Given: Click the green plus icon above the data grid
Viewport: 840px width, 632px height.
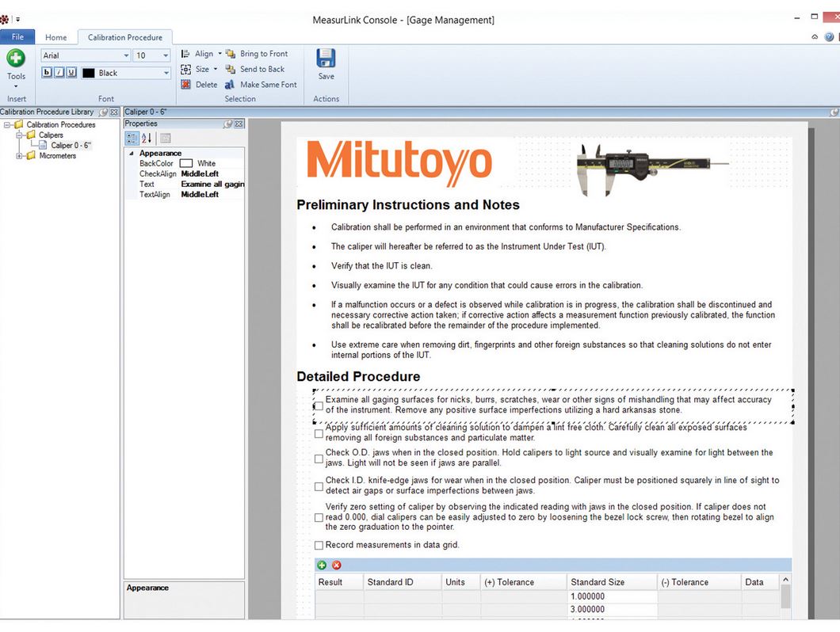Looking at the screenshot, I should click(x=322, y=565).
